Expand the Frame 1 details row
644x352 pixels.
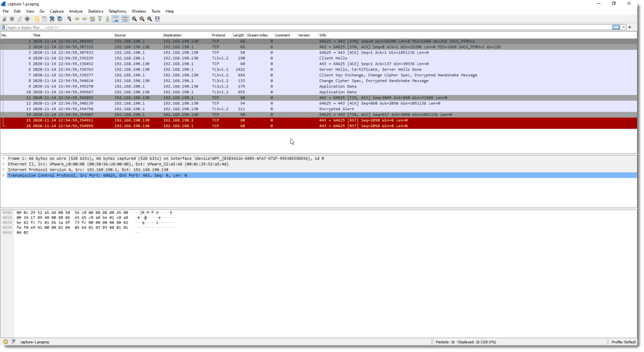pyautogui.click(x=4, y=159)
